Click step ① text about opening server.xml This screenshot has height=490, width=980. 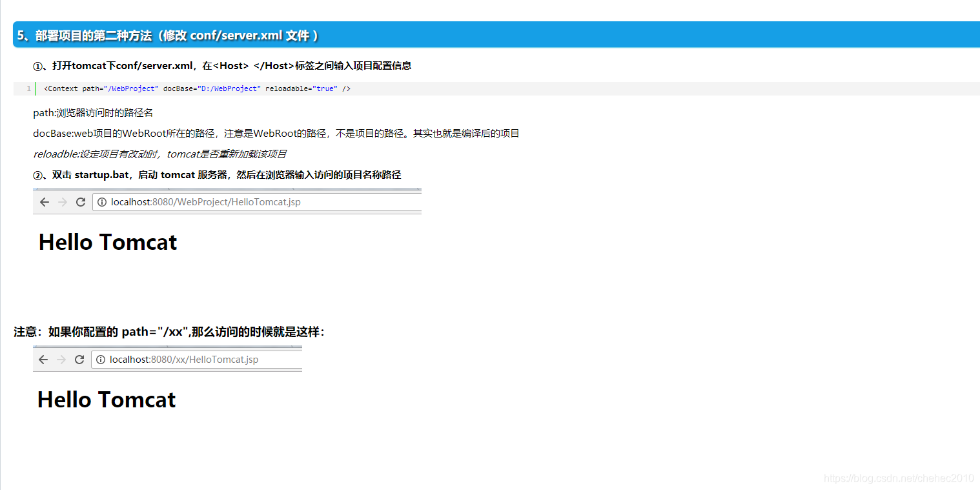click(222, 66)
